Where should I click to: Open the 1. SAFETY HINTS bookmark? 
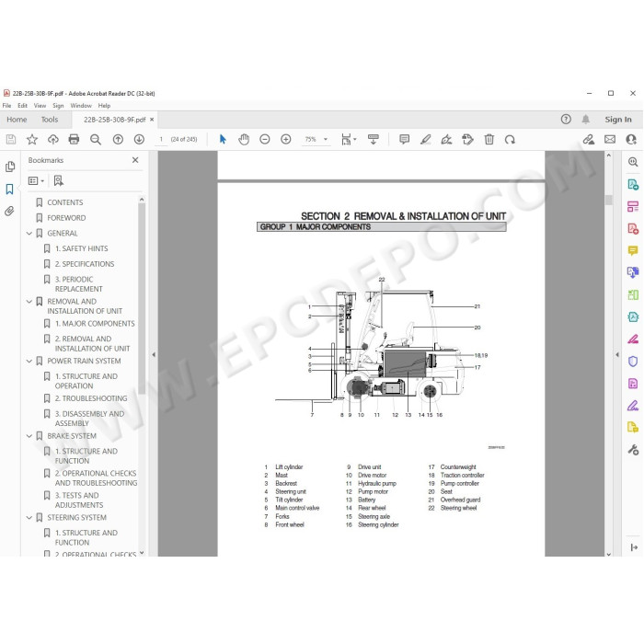coord(81,248)
